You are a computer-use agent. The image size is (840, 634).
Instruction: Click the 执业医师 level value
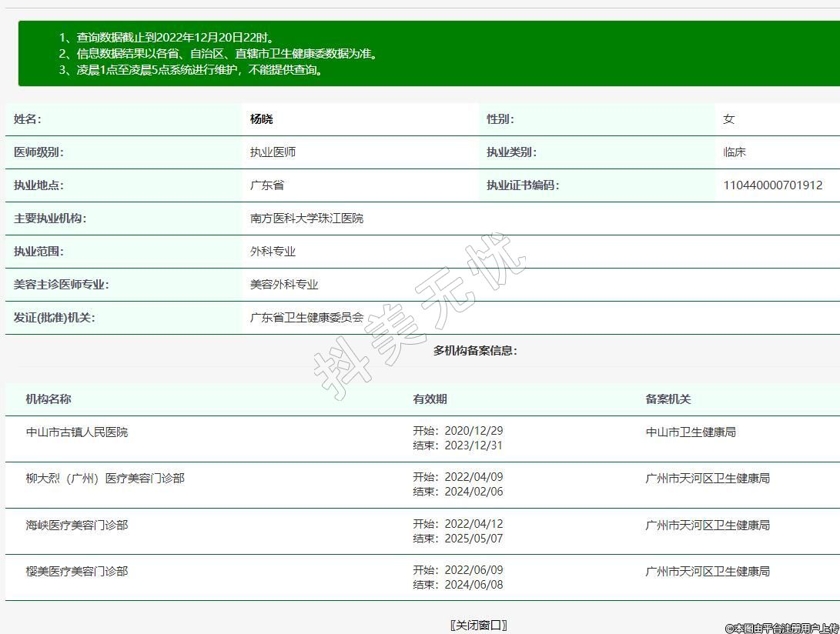pyautogui.click(x=273, y=152)
